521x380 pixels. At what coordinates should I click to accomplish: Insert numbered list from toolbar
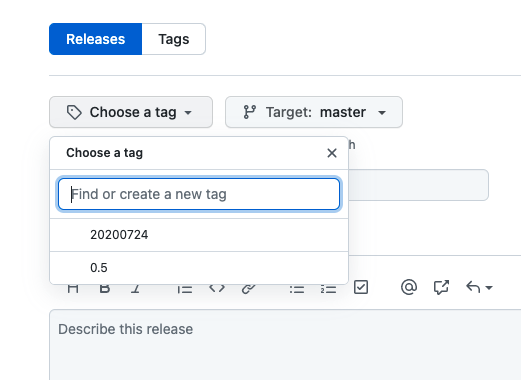click(328, 289)
